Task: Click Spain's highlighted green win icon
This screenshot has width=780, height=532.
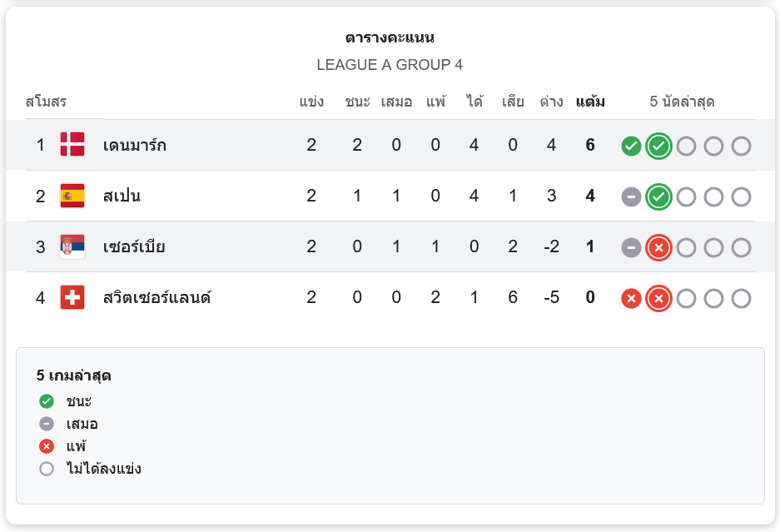Action: point(658,197)
